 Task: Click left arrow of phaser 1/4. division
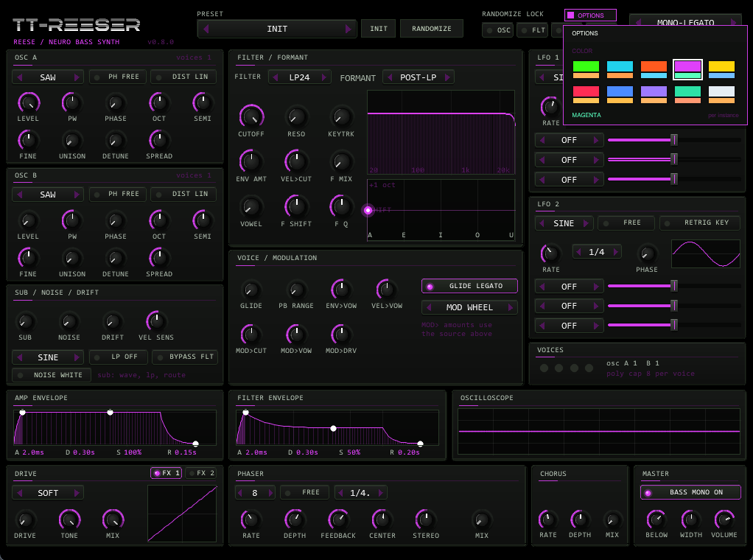pos(340,492)
